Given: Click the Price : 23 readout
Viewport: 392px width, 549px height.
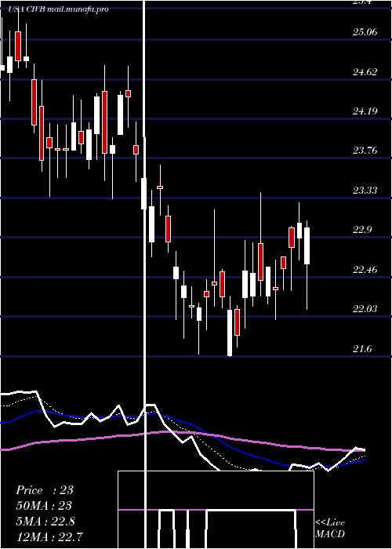Looking at the screenshot, I should 45,490.
